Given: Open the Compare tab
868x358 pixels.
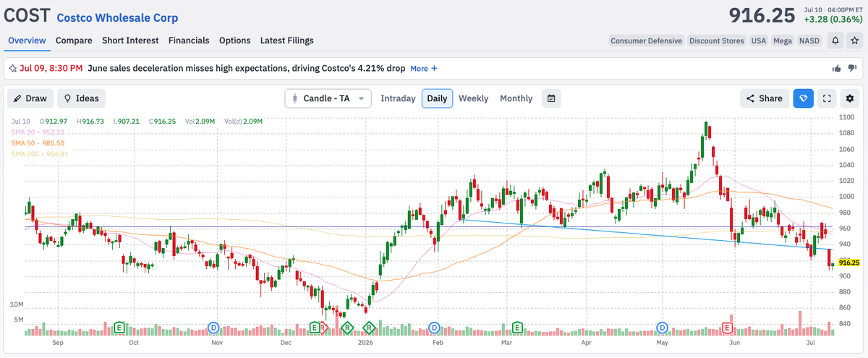Looking at the screenshot, I should (x=74, y=41).
